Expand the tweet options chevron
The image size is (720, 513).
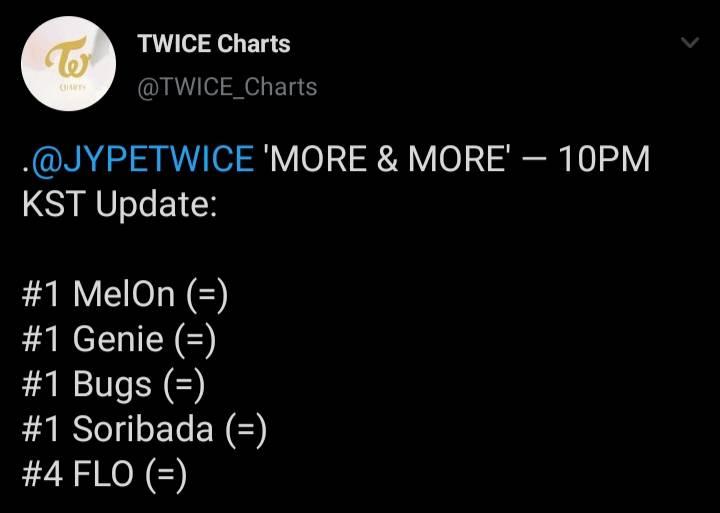689,43
